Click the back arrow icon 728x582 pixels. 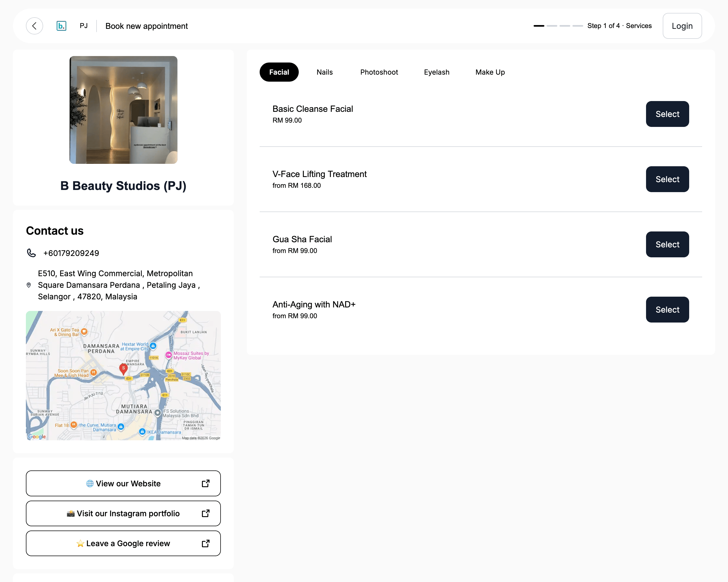click(x=35, y=26)
